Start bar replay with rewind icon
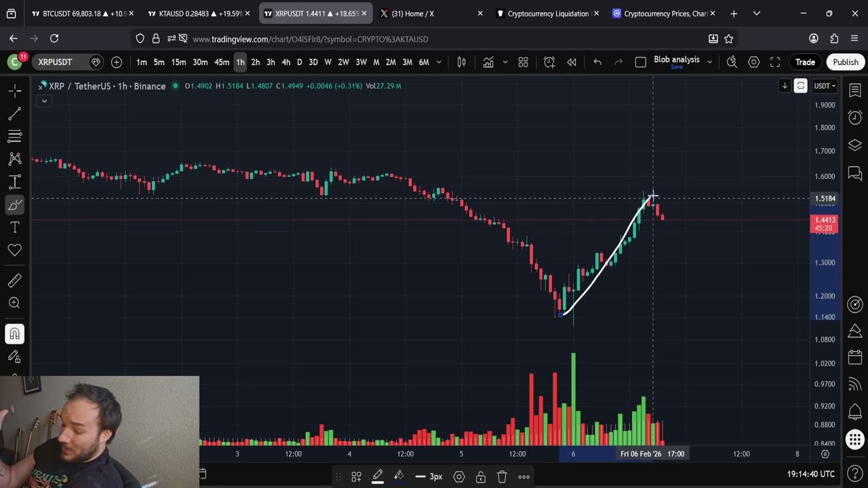868x488 pixels. point(572,62)
